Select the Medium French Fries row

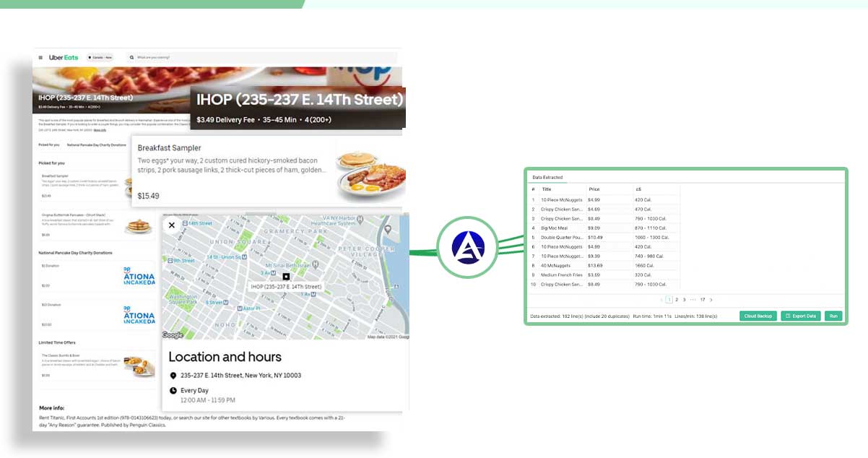[x=604, y=275]
